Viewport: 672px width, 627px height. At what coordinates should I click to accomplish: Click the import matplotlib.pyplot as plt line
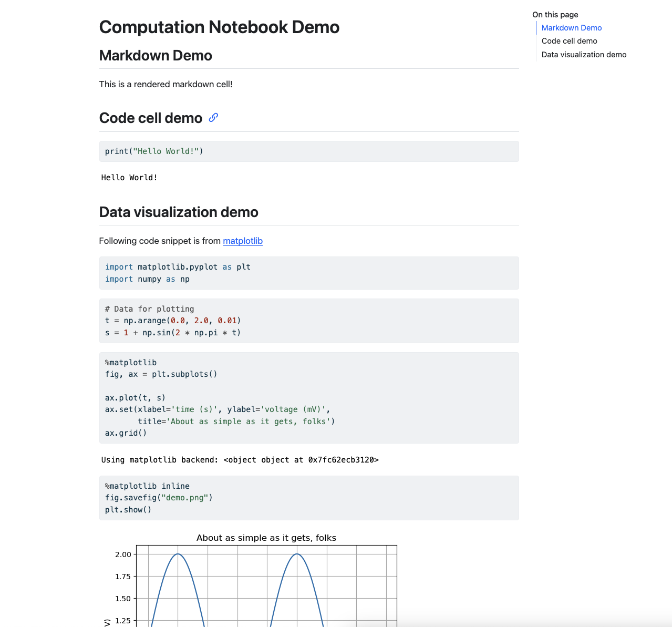point(178,267)
